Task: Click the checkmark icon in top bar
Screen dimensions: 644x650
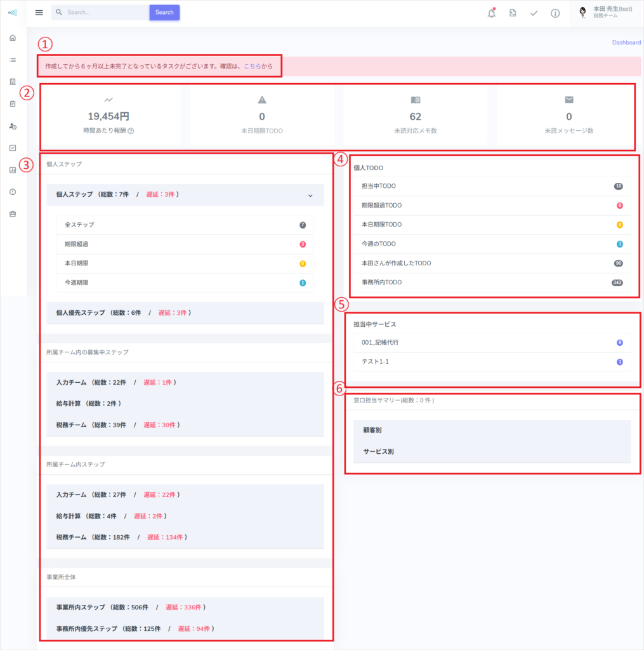Action: pyautogui.click(x=534, y=13)
